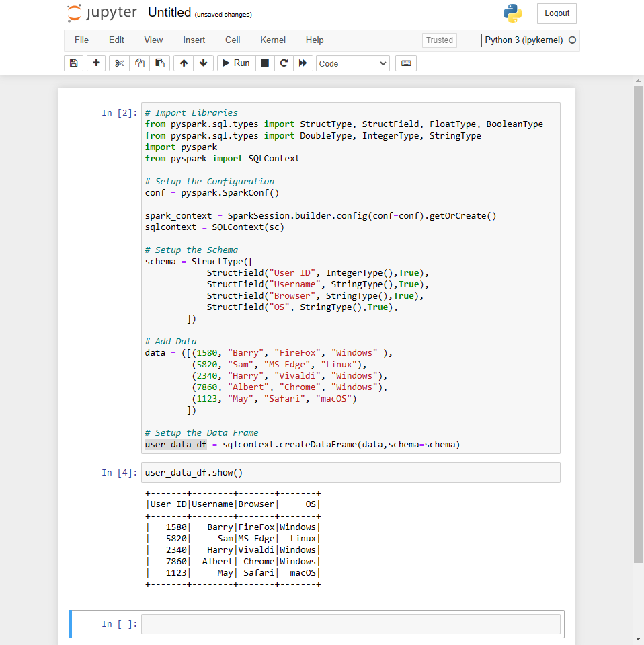Run the selected cell with the Run button
Viewport: 644px width, 645px height.
tap(235, 63)
